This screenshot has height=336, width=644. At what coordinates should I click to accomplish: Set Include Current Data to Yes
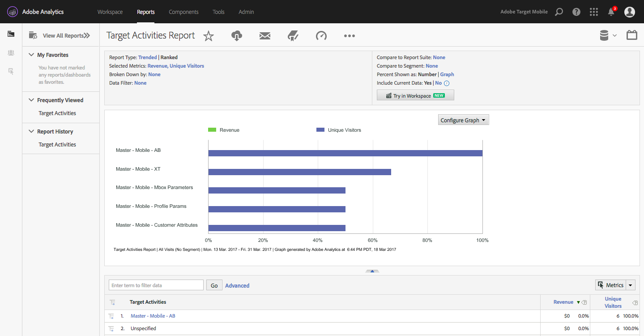pos(428,83)
